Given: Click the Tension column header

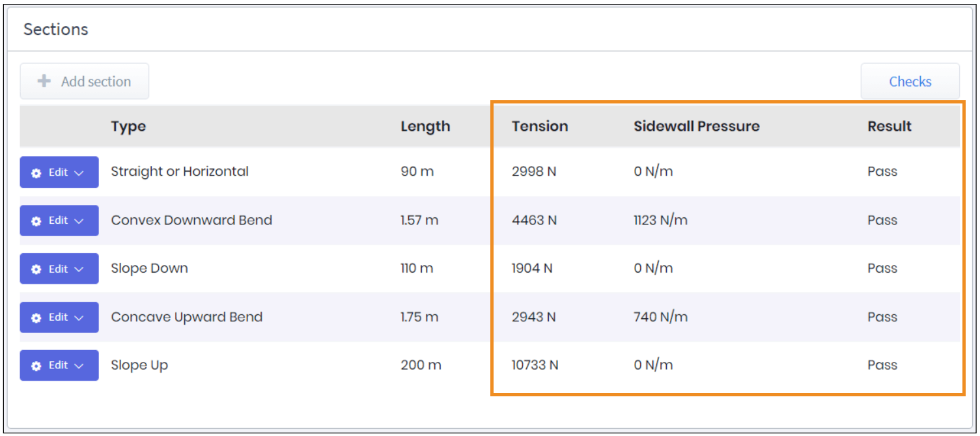Looking at the screenshot, I should click(540, 126).
